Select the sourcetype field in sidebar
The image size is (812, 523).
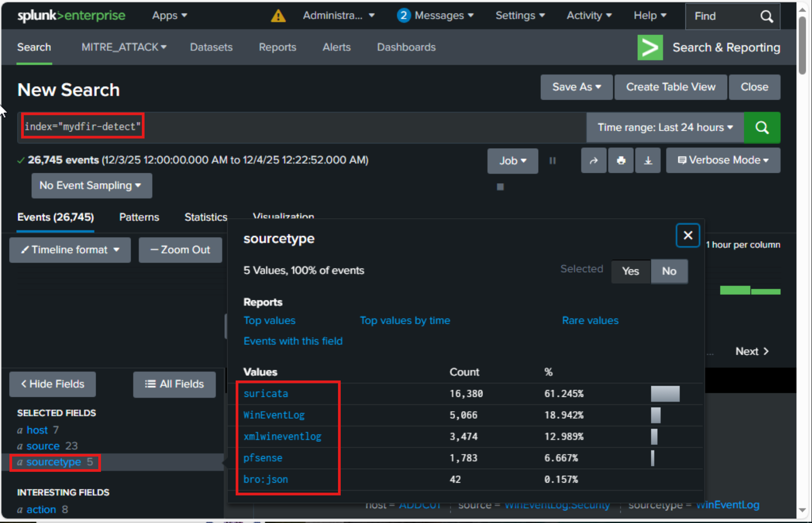(54, 462)
